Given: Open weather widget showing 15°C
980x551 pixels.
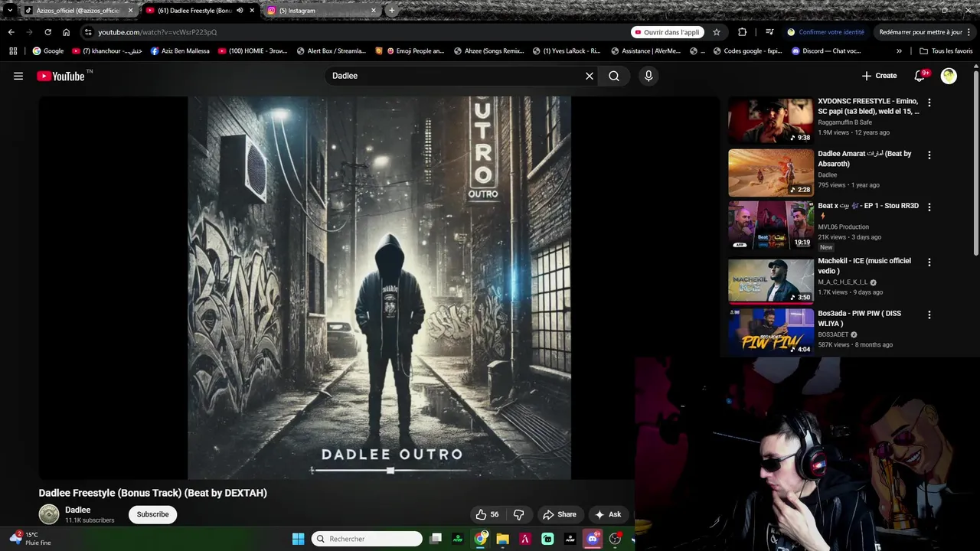Looking at the screenshot, I should [31, 539].
